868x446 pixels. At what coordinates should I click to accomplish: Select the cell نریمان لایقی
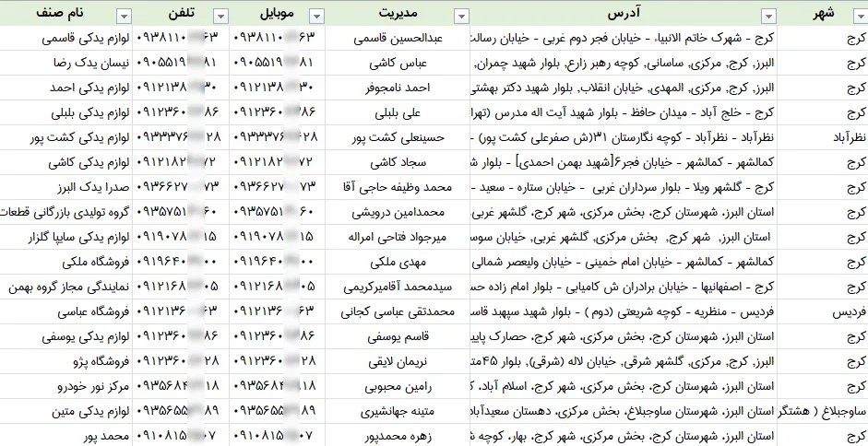tap(398, 362)
